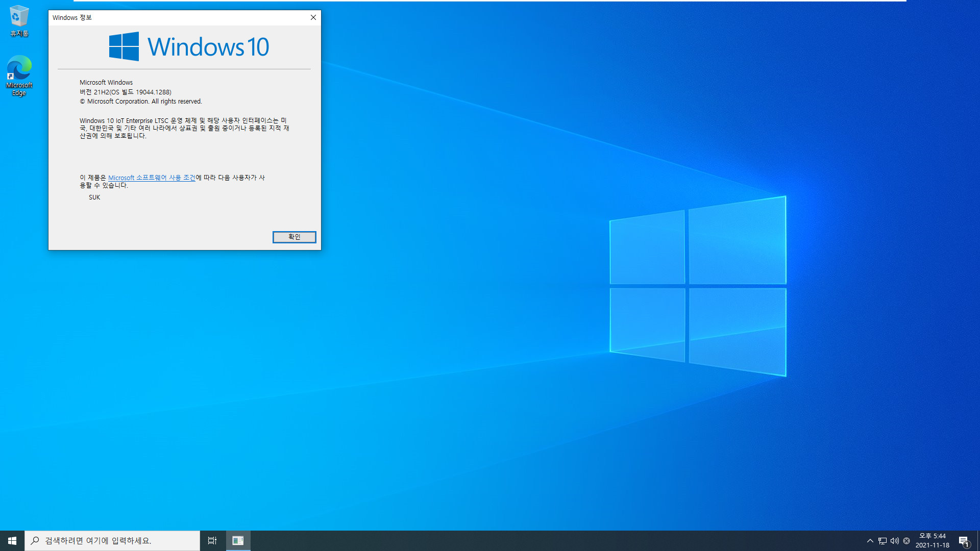The width and height of the screenshot is (980, 551).
Task: Open the Start menu
Action: tap(11, 540)
